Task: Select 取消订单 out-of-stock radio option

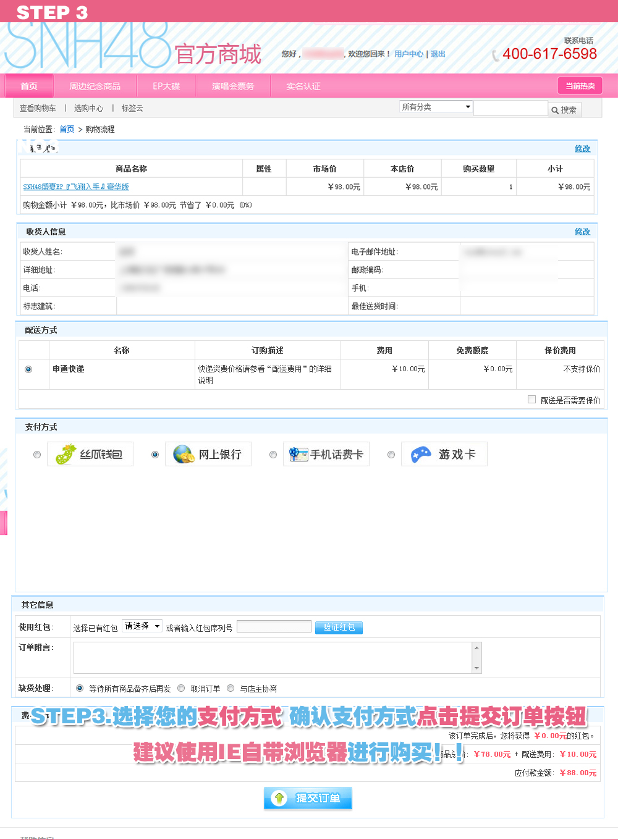Action: point(181,688)
